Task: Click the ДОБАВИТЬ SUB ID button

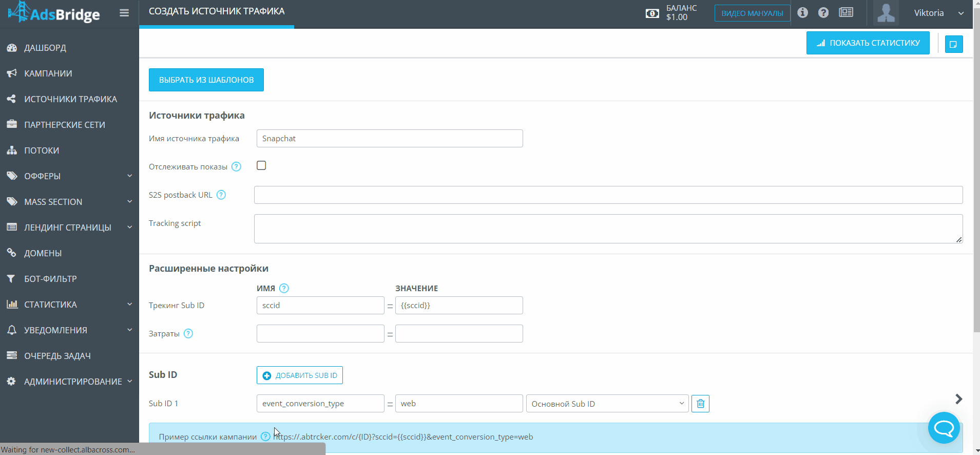Action: (x=300, y=375)
